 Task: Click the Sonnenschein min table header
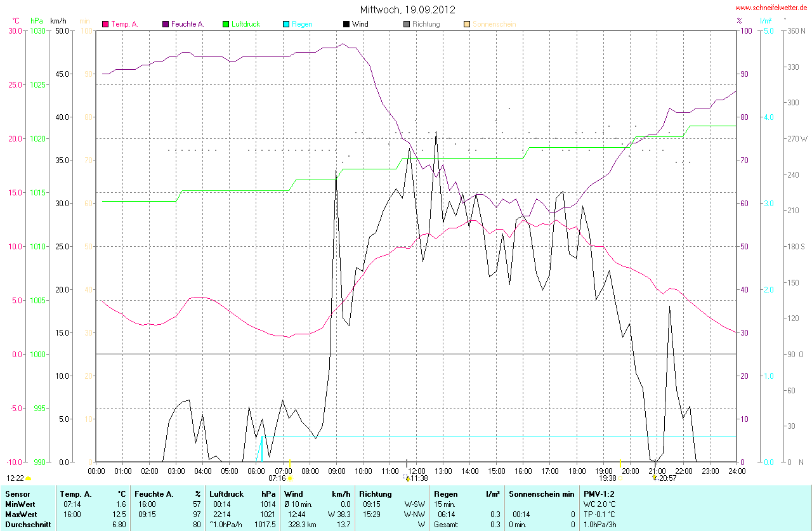[542, 494]
